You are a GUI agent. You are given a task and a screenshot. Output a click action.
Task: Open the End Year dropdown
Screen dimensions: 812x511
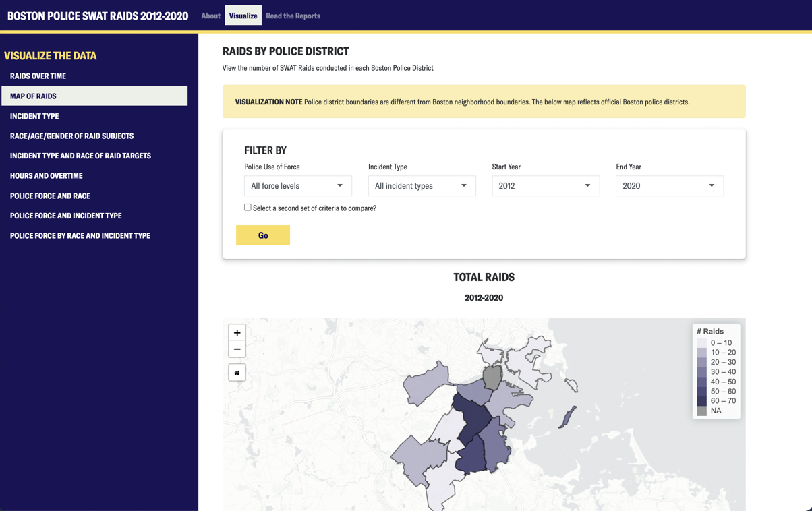[670, 186]
